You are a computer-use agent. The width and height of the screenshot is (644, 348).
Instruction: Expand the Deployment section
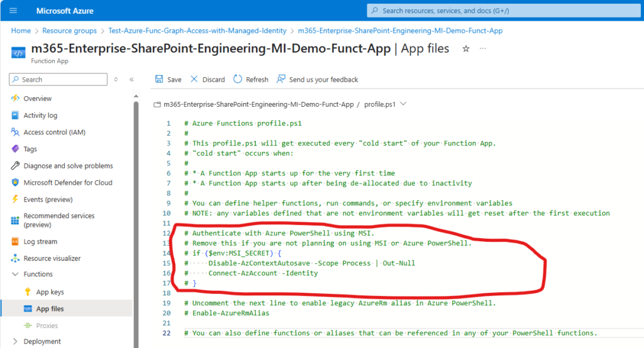(x=15, y=342)
